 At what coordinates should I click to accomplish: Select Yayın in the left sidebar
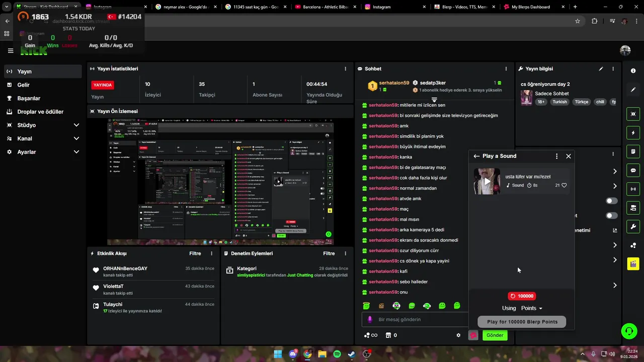43,71
